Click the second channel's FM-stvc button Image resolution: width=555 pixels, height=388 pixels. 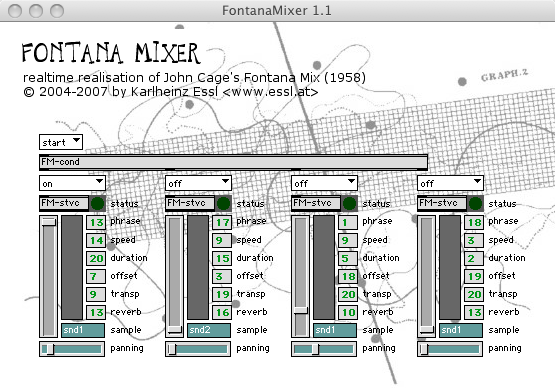[x=190, y=203]
